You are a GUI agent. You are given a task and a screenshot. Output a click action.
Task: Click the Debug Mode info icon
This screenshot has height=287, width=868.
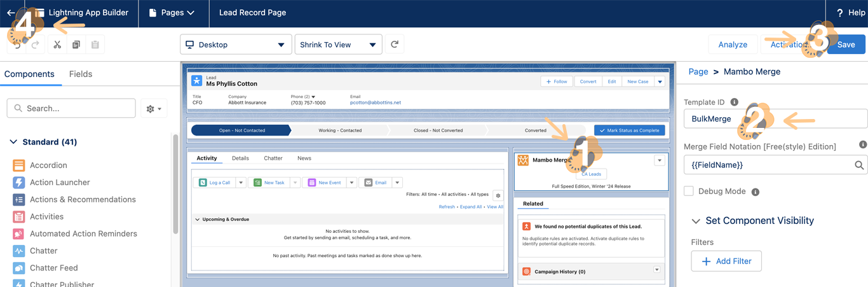(x=756, y=192)
